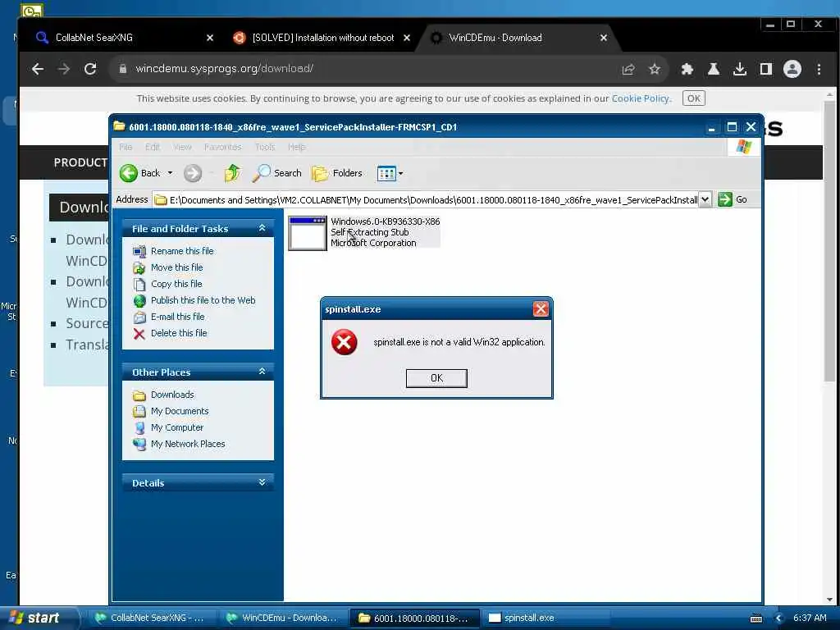Click the keyboard icon in system tray

tap(756, 619)
